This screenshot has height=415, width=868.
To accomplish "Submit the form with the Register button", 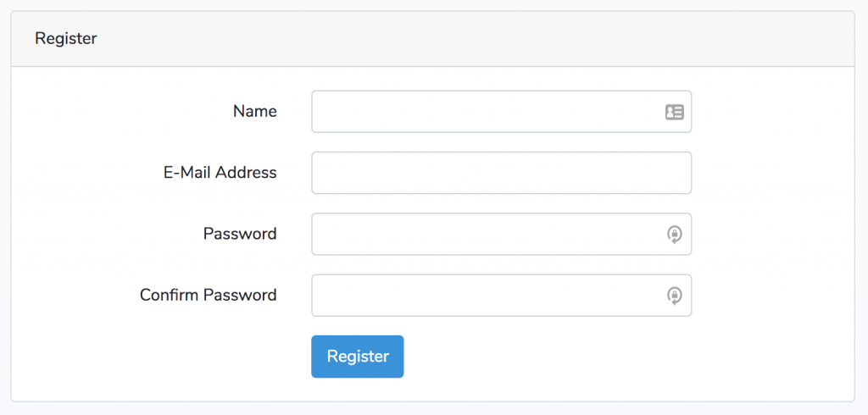I will tap(357, 357).
